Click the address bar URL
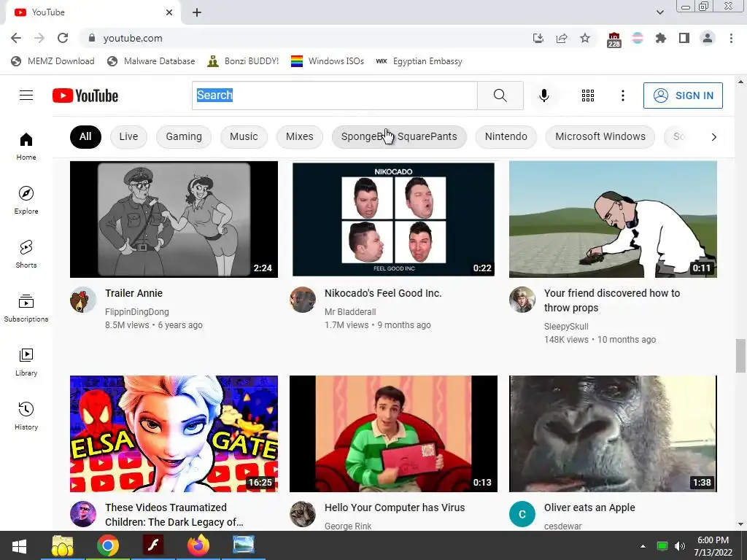 pos(133,38)
